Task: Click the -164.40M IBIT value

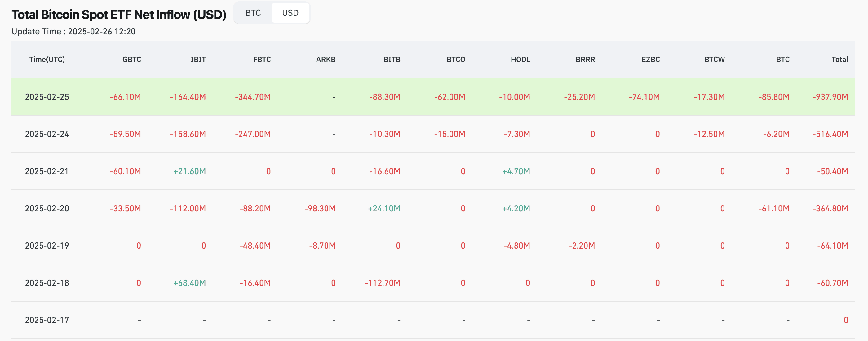Action: [188, 97]
